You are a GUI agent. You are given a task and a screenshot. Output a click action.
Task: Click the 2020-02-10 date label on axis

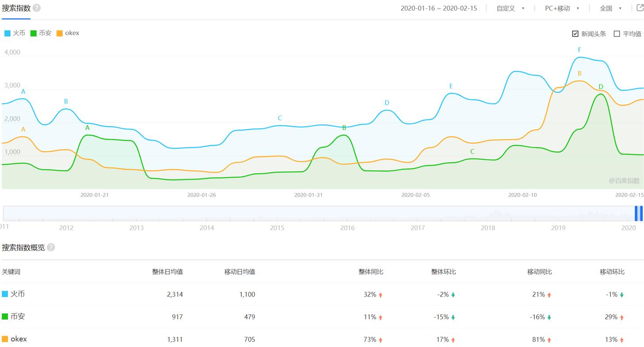point(522,195)
